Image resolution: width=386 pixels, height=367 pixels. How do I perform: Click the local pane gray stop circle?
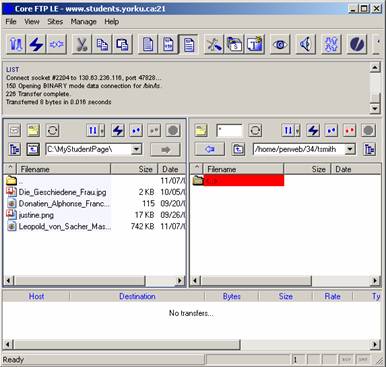pos(173,130)
